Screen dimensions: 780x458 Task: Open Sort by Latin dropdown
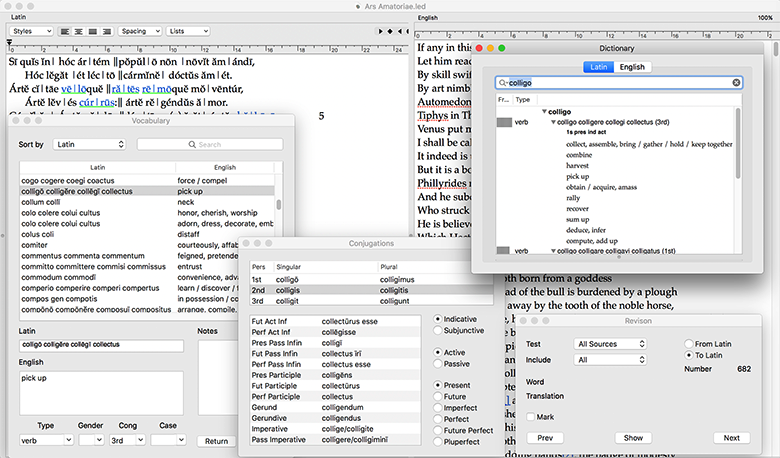tap(90, 144)
